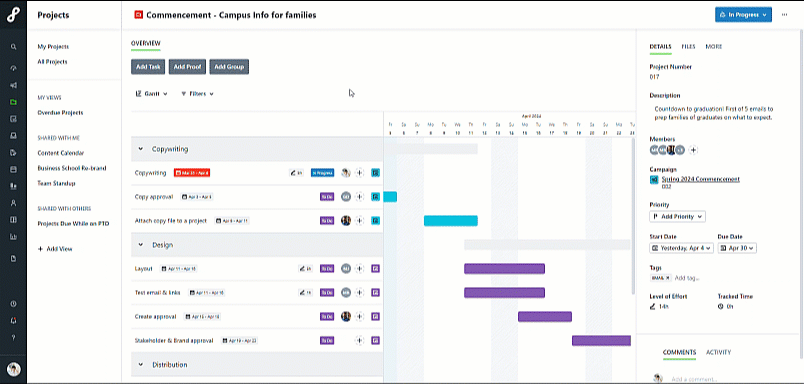Open My Projects in the sidebar
The height and width of the screenshot is (384, 804).
(53, 47)
